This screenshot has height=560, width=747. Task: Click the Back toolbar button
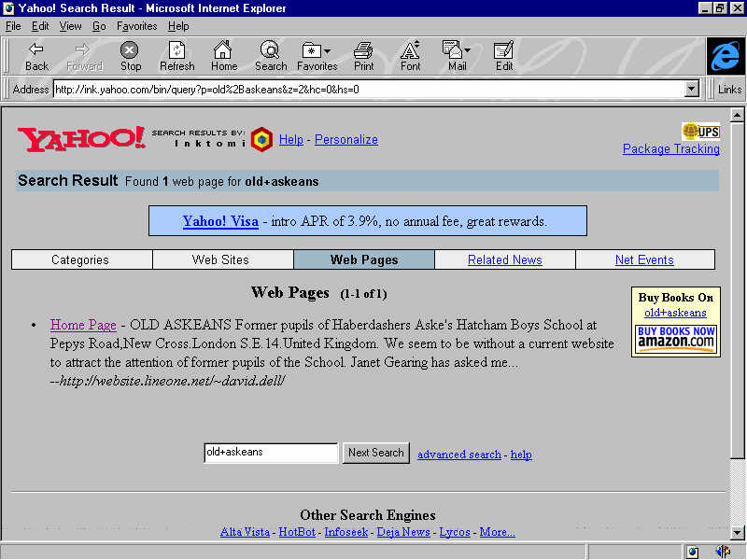coord(36,56)
